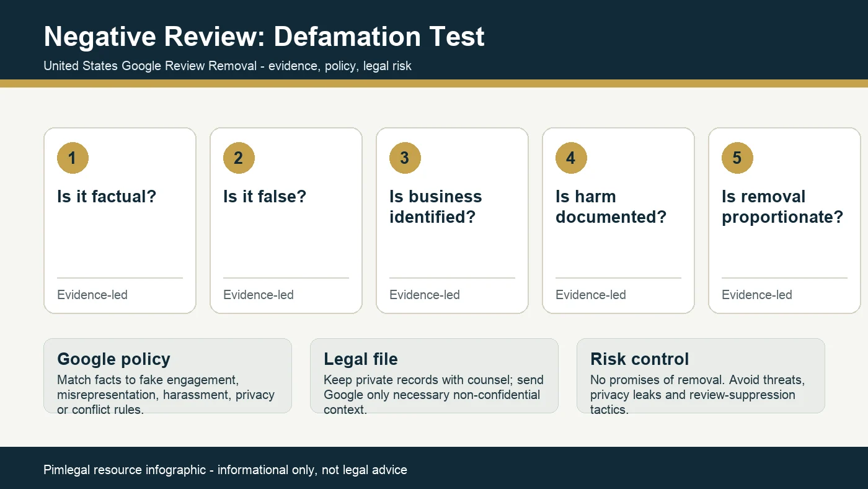Click "Evidence-led" under Is it false
868x489 pixels.
[259, 295]
